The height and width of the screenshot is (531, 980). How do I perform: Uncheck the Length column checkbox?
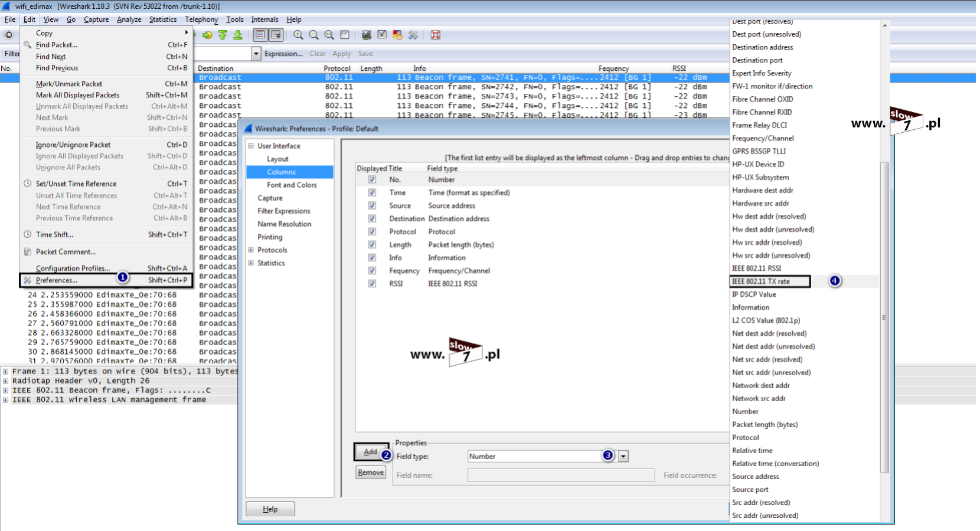click(x=372, y=244)
